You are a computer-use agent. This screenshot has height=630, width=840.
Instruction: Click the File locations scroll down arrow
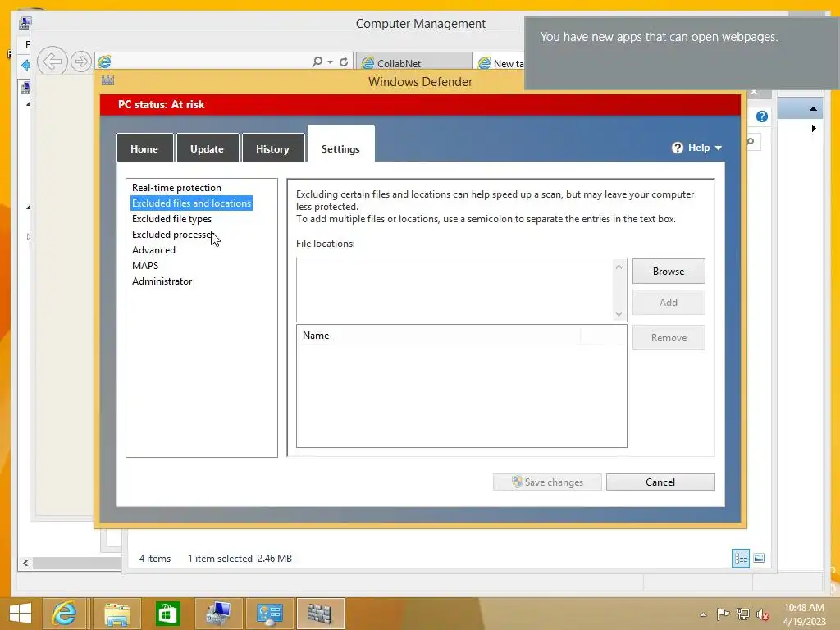point(619,314)
